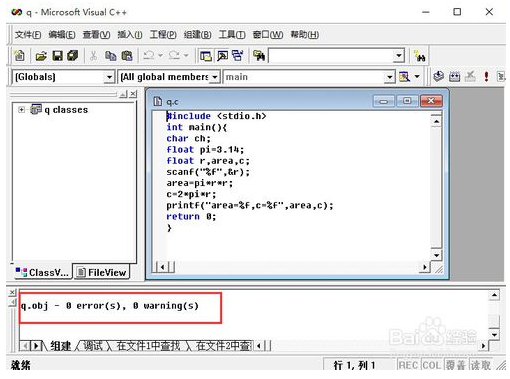Open the Window List icon

click(238, 56)
